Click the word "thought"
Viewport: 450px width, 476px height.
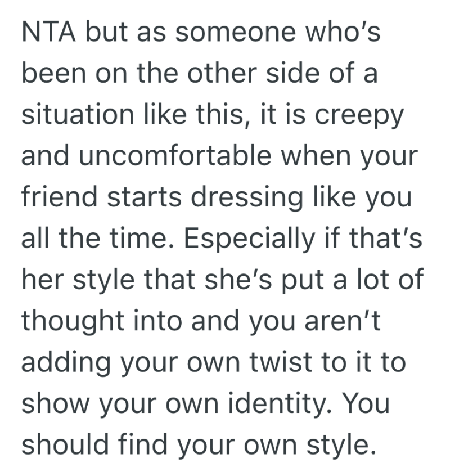[x=73, y=321]
